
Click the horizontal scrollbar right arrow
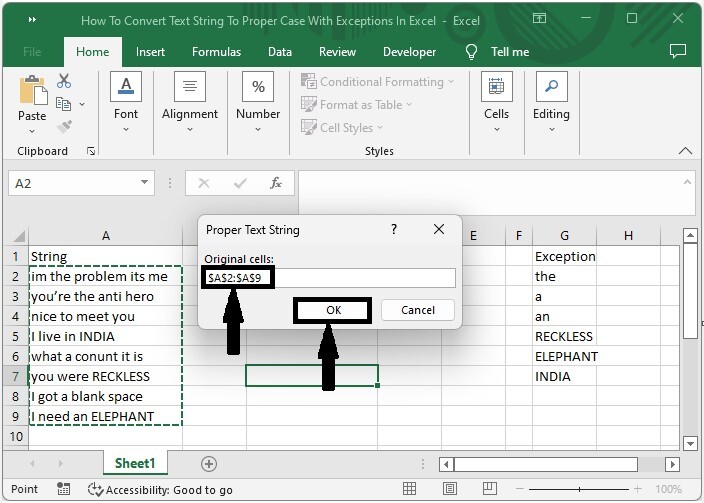[x=672, y=464]
